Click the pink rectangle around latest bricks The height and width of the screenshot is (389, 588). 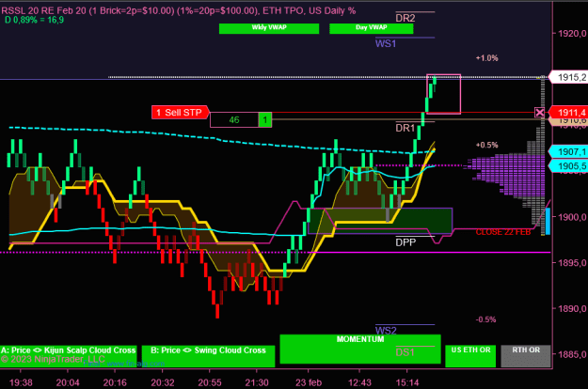click(444, 94)
